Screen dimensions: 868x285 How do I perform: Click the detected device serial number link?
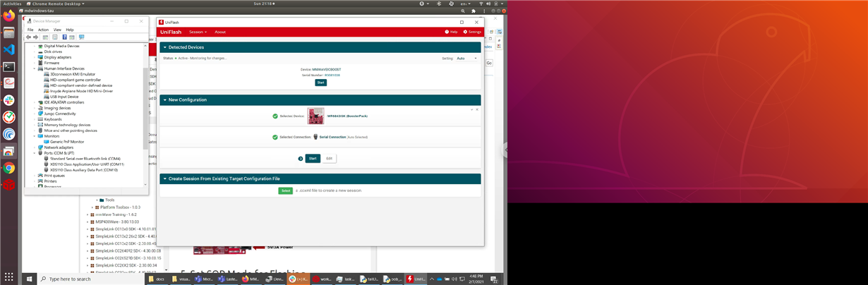332,75
